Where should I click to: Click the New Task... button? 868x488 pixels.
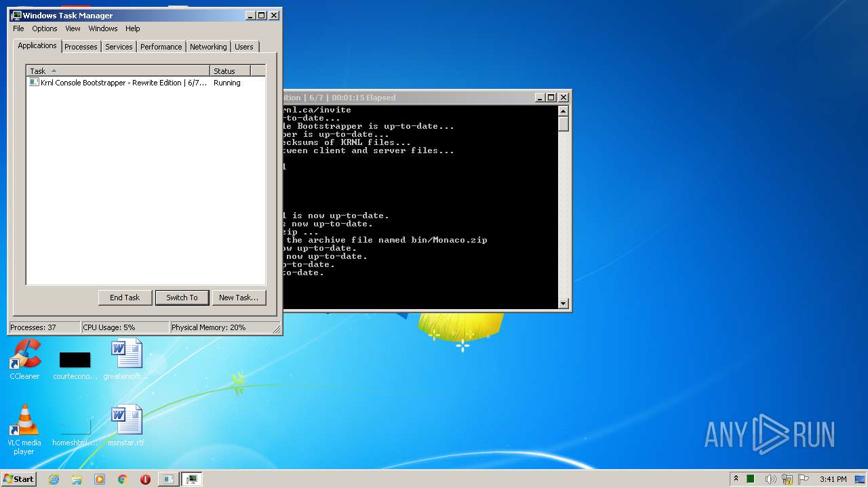(x=239, y=298)
